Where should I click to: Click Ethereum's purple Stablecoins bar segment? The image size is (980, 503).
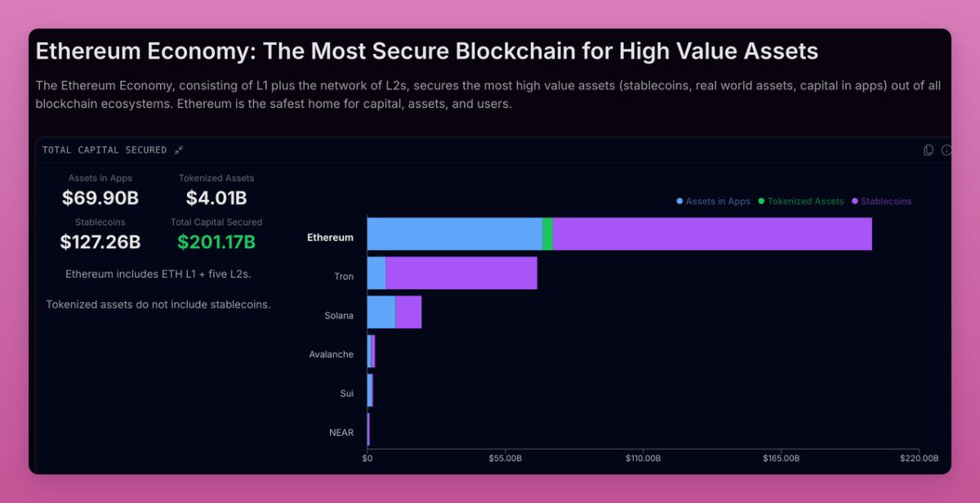(712, 234)
